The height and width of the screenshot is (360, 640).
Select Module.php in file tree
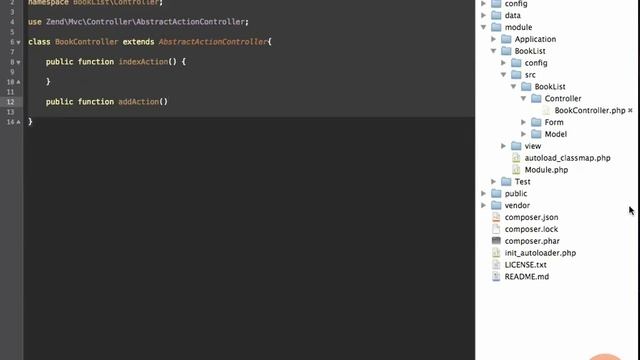click(546, 170)
